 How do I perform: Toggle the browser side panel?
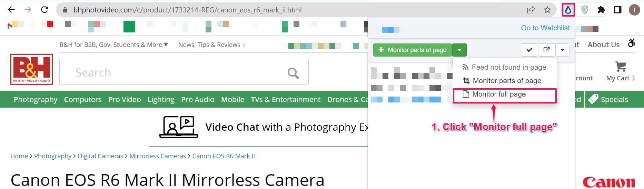(618, 10)
